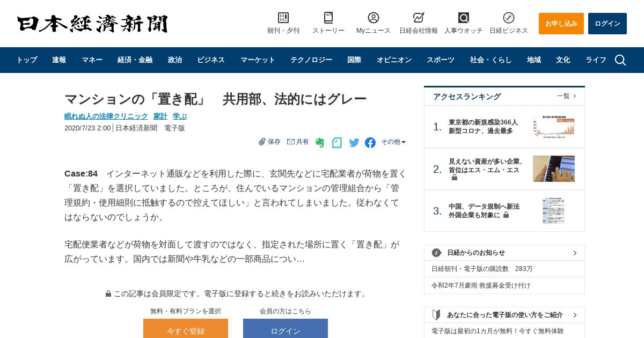
Task: Open the 日経ビジネス compass icon
Action: (509, 18)
